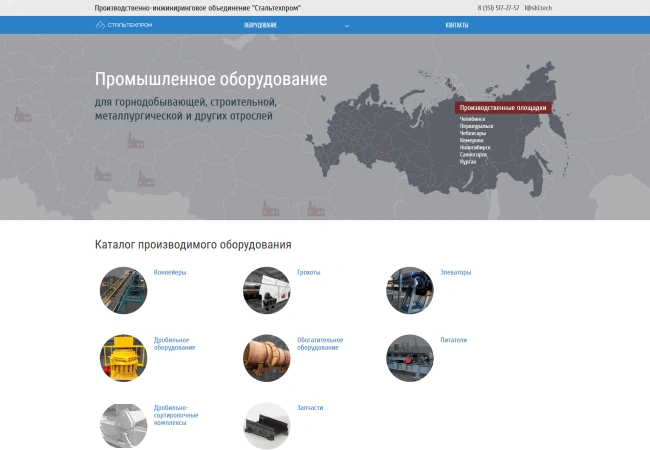Viewport: 650px width, 450px height.
Task: Open the Питатели circular image
Action: click(x=409, y=358)
